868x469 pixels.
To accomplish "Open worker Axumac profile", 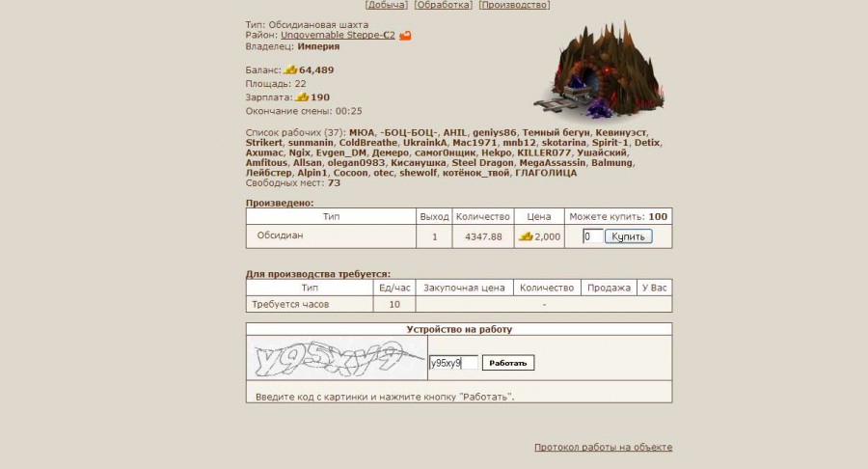I will pos(264,152).
